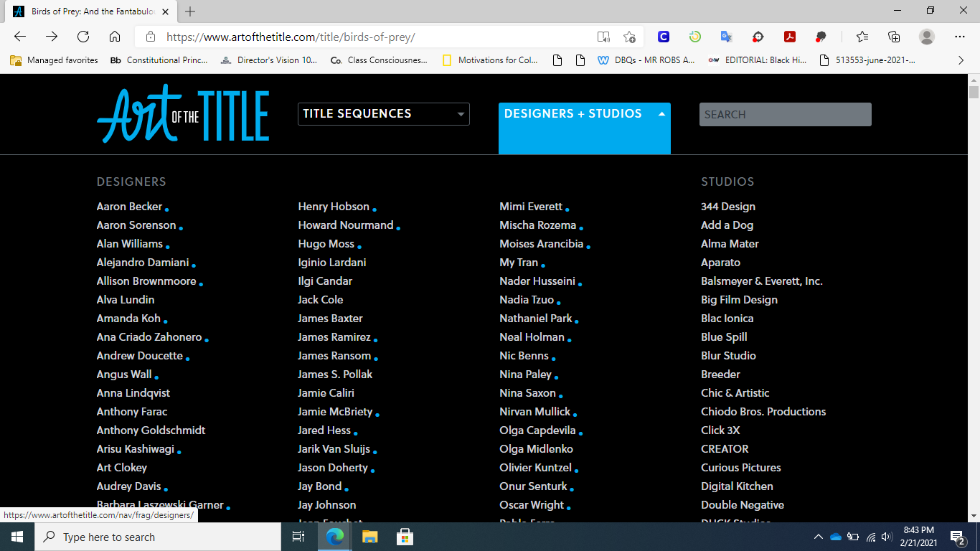980x551 pixels.
Task: Open the clock and date flyout
Action: [x=918, y=537]
